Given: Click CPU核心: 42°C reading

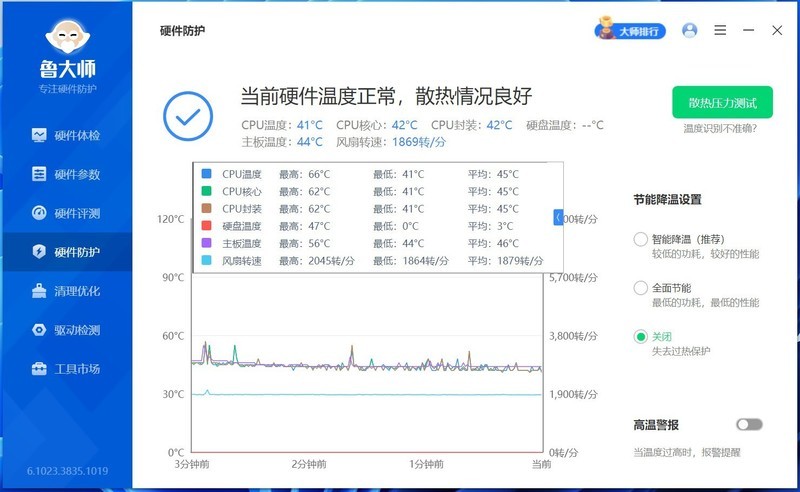Looking at the screenshot, I should (377, 125).
